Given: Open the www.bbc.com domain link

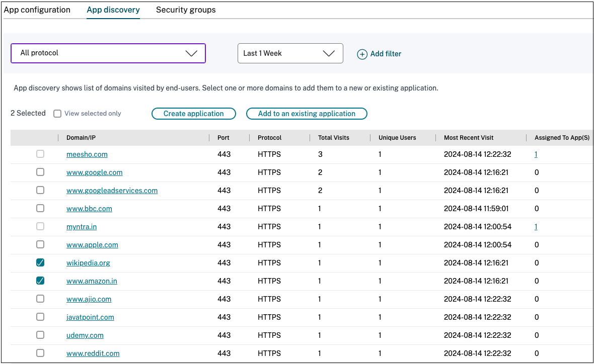Looking at the screenshot, I should (89, 209).
